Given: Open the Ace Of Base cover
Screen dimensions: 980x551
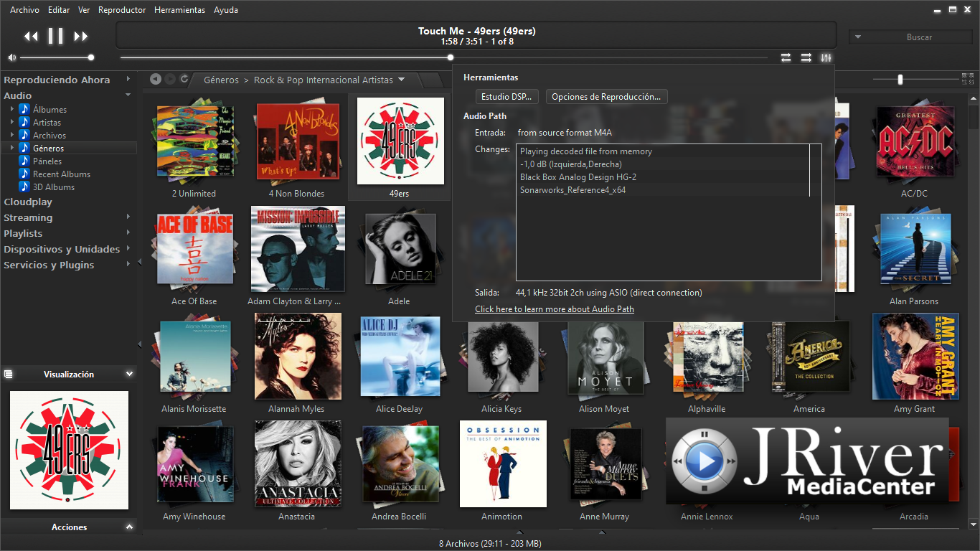Looking at the screenshot, I should pyautogui.click(x=194, y=248).
